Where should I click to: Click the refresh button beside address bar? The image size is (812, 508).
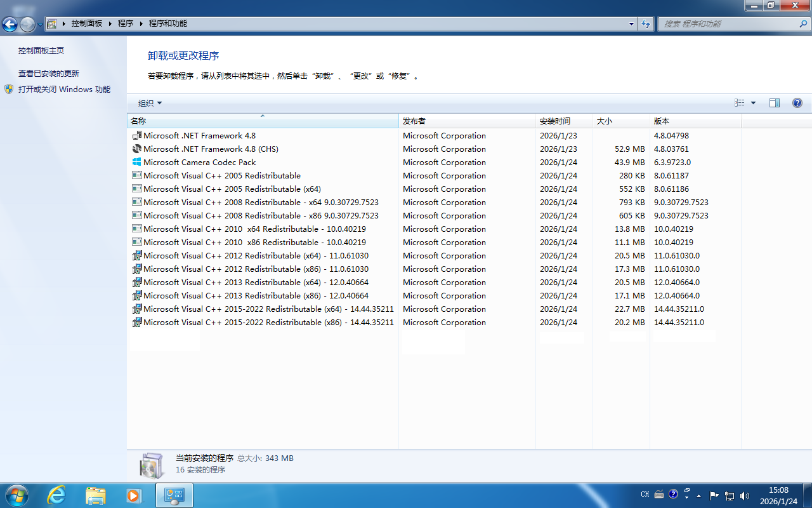click(646, 24)
